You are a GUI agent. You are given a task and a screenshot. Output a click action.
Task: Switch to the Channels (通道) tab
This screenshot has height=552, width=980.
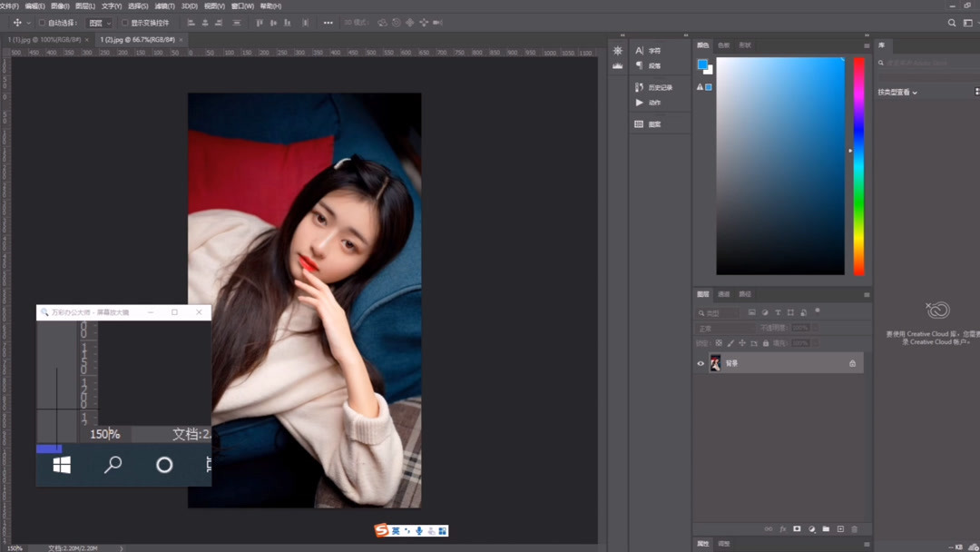tap(724, 294)
